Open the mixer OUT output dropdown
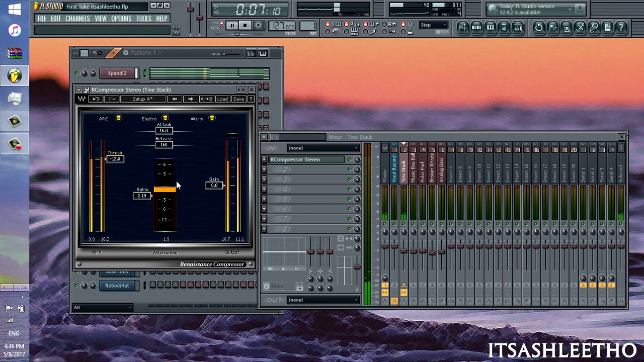 pos(323,300)
